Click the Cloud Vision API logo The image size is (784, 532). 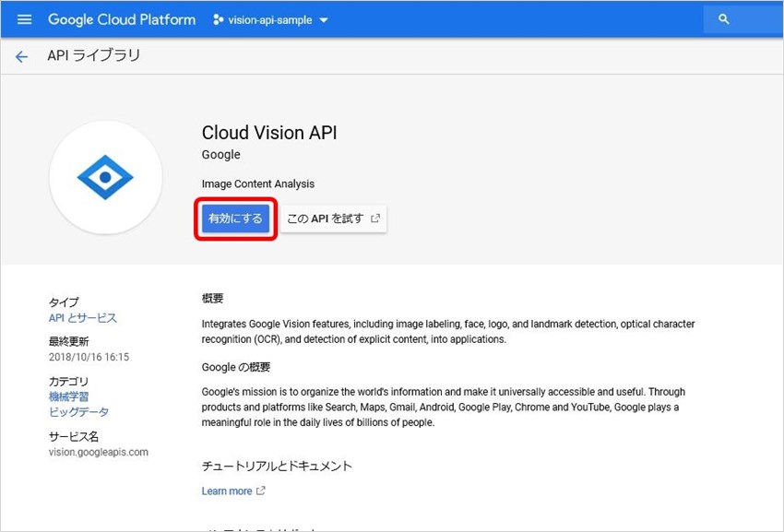click(x=105, y=177)
